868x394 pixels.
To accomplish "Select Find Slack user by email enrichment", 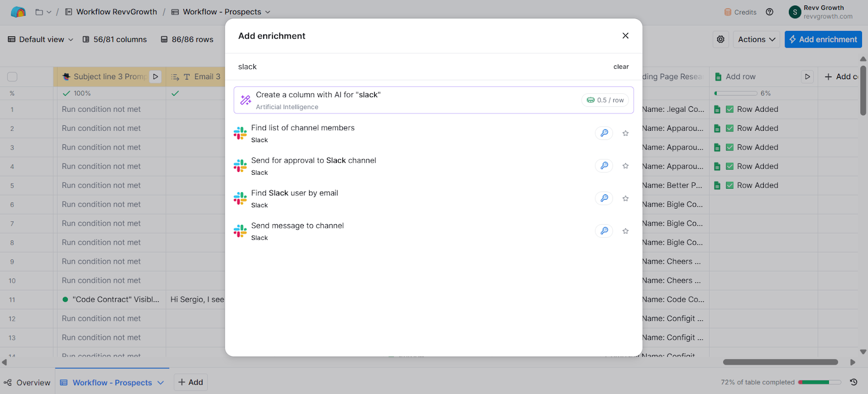I will [x=433, y=198].
